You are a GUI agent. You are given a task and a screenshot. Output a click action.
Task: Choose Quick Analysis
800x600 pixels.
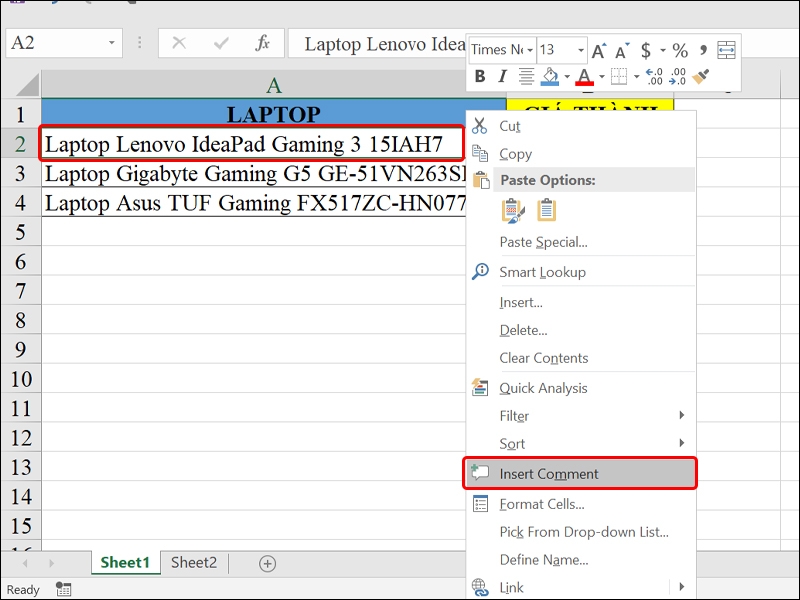(x=581, y=388)
